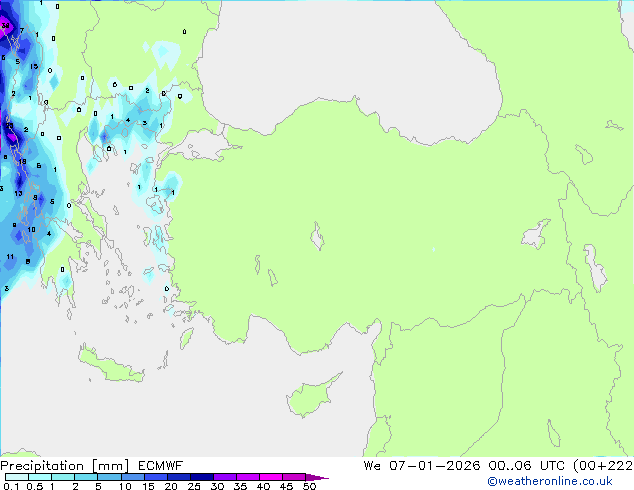Click the 0.1–0.5 mm legend color swatch

coord(17,477)
